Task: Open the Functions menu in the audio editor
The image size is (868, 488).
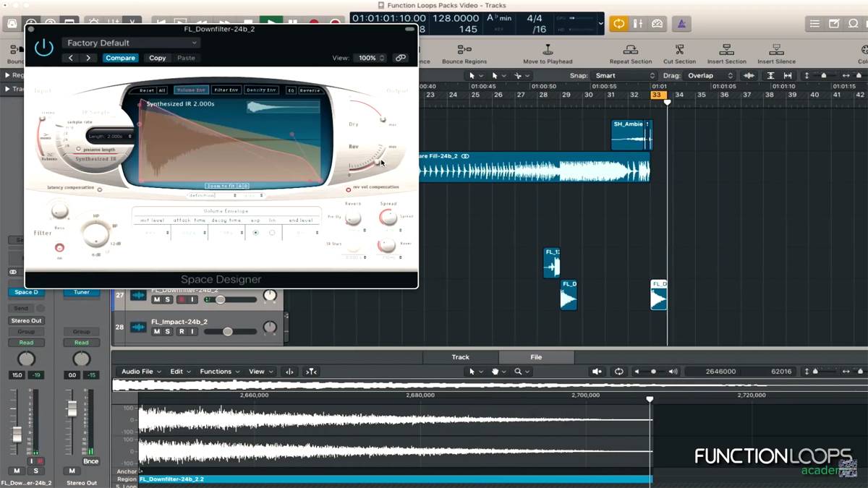Action: (x=219, y=372)
